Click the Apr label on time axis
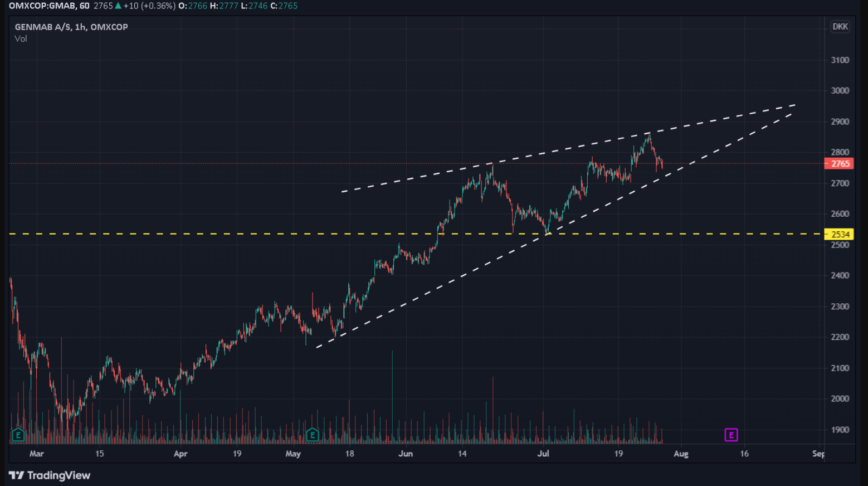 [181, 454]
